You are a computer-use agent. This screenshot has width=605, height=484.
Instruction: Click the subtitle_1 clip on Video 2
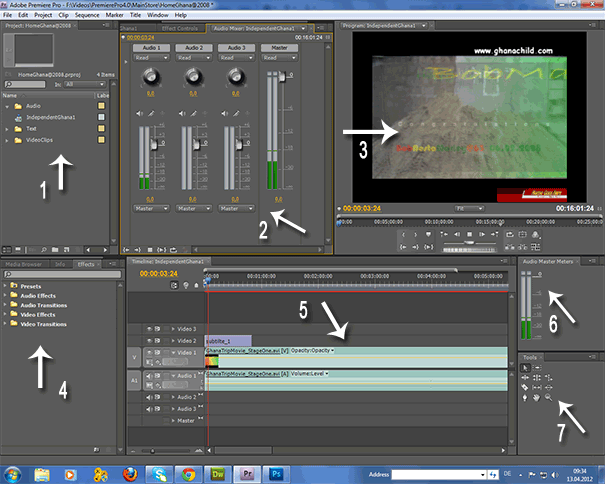point(227,340)
